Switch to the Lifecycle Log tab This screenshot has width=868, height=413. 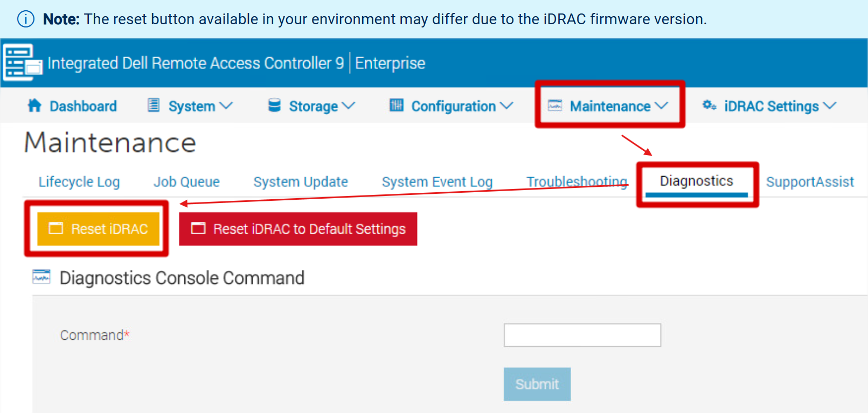[x=79, y=181]
